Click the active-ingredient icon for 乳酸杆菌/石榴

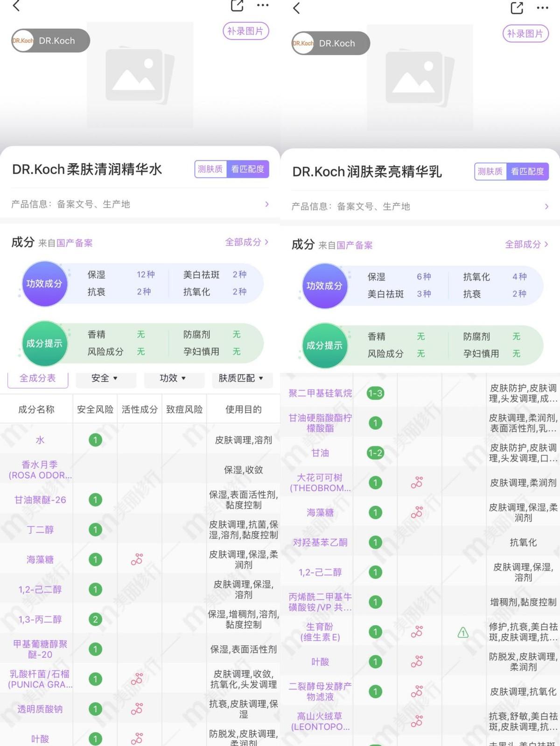pyautogui.click(x=137, y=679)
